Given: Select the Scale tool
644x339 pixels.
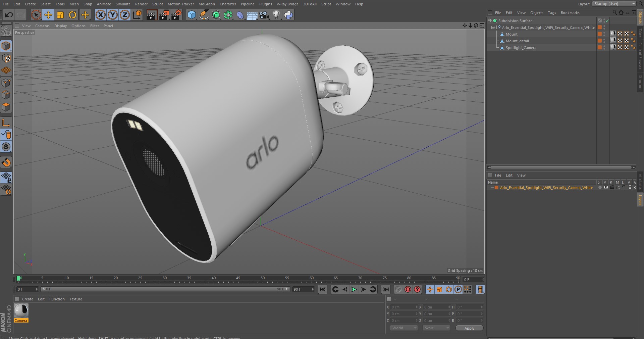Looking at the screenshot, I should pos(60,15).
